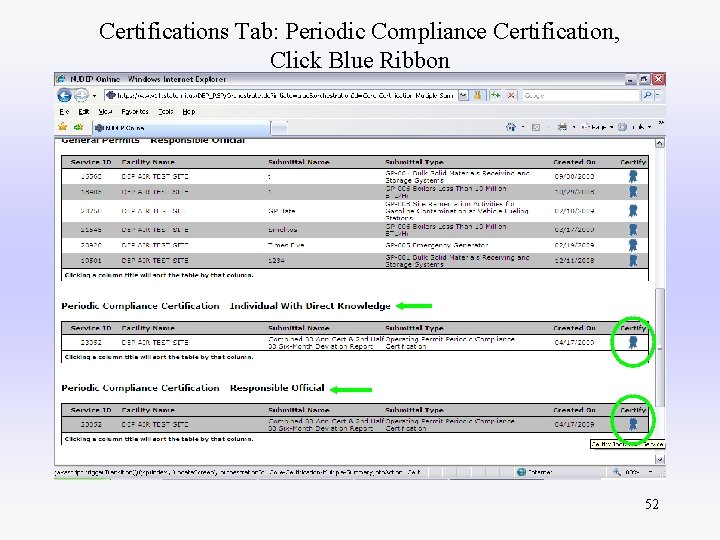The image size is (720, 540).
Task: Click the small New Tab button
Action: pyautogui.click(x=279, y=128)
